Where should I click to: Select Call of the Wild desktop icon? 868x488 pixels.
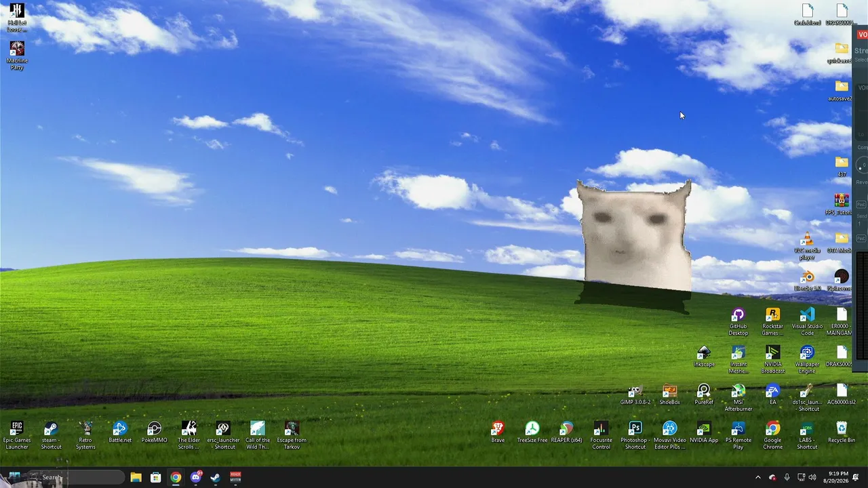tap(258, 434)
